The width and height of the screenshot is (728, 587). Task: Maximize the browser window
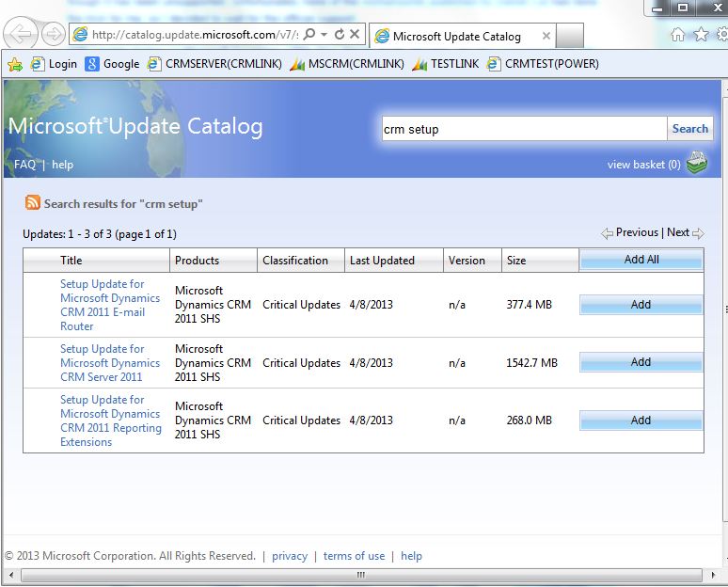point(683,8)
